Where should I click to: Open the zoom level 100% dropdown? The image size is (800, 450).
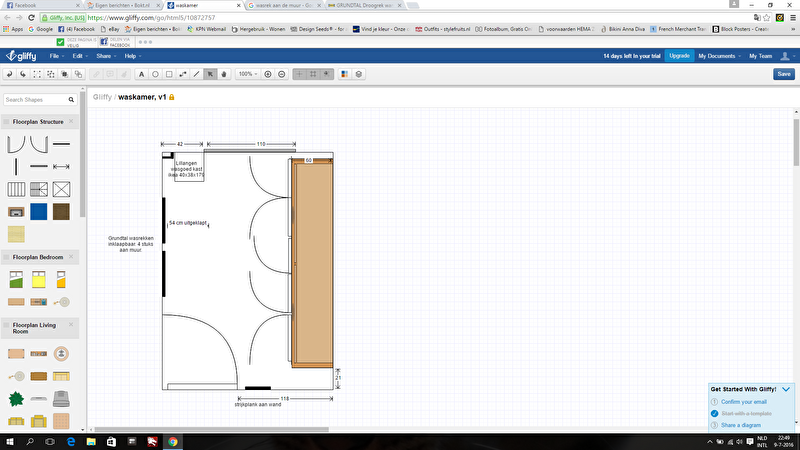[248, 74]
